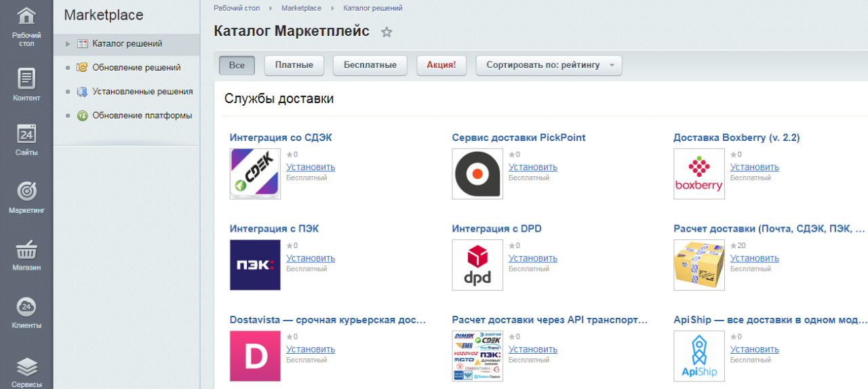
Task: Select Установленные решения menu item
Action: coord(142,91)
